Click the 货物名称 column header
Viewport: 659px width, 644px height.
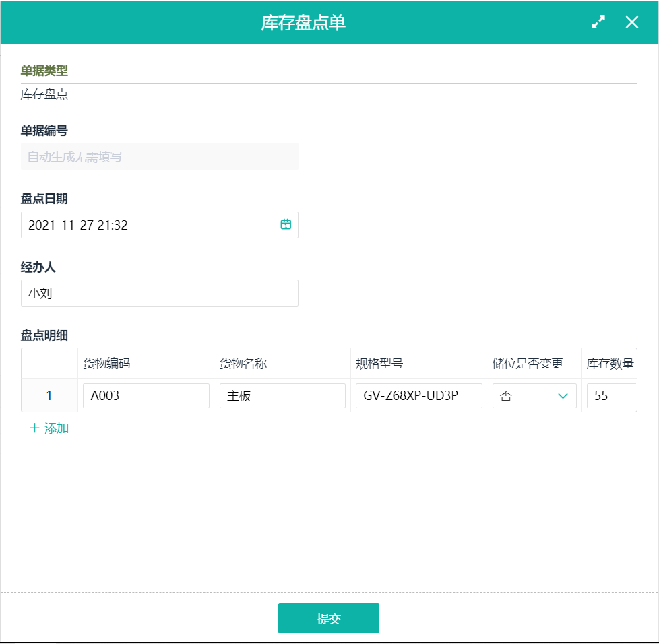point(243,364)
